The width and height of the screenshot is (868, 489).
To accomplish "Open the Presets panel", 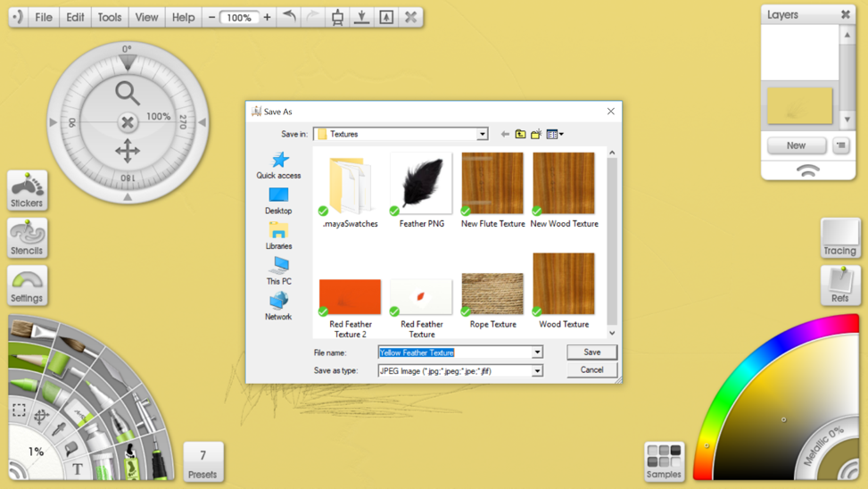I will 203,462.
